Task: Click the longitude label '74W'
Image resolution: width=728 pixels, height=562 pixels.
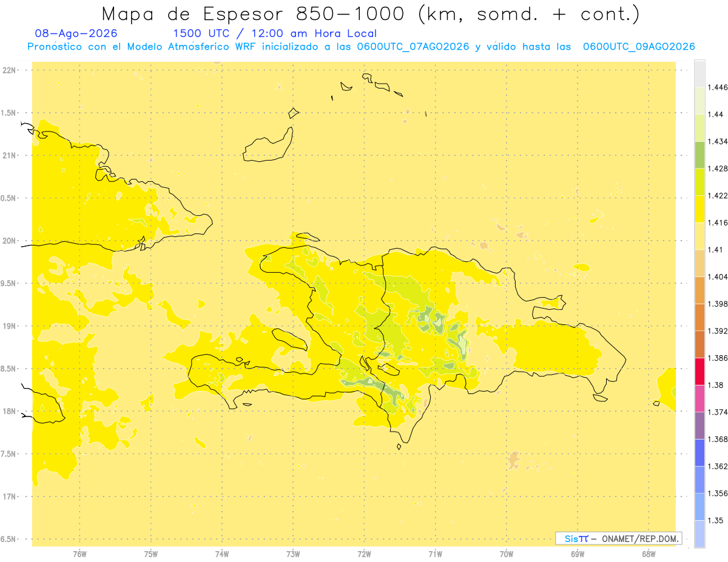Action: (221, 554)
